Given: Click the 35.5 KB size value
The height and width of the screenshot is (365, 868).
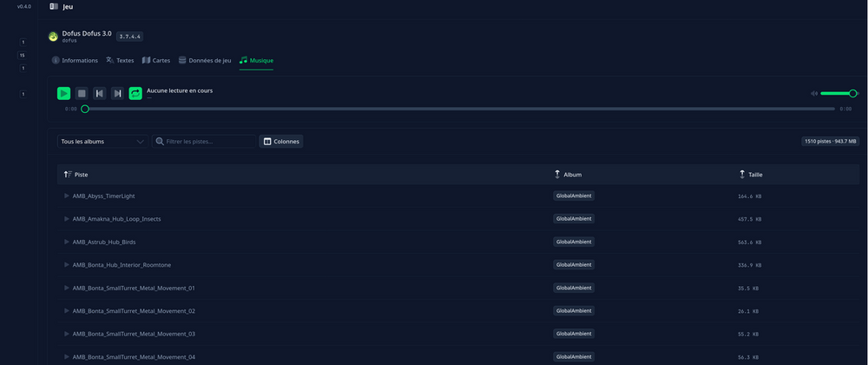Looking at the screenshot, I should pos(748,289).
